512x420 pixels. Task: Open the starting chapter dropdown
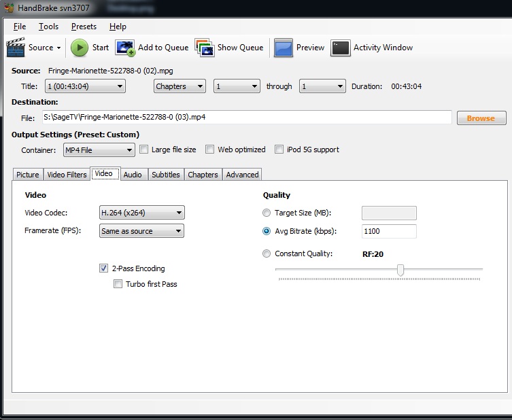pyautogui.click(x=237, y=86)
